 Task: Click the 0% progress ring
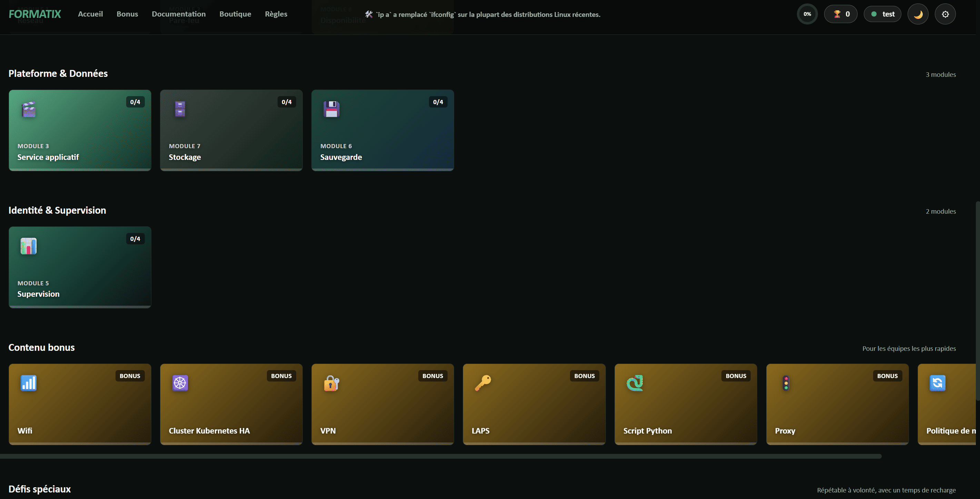click(807, 14)
